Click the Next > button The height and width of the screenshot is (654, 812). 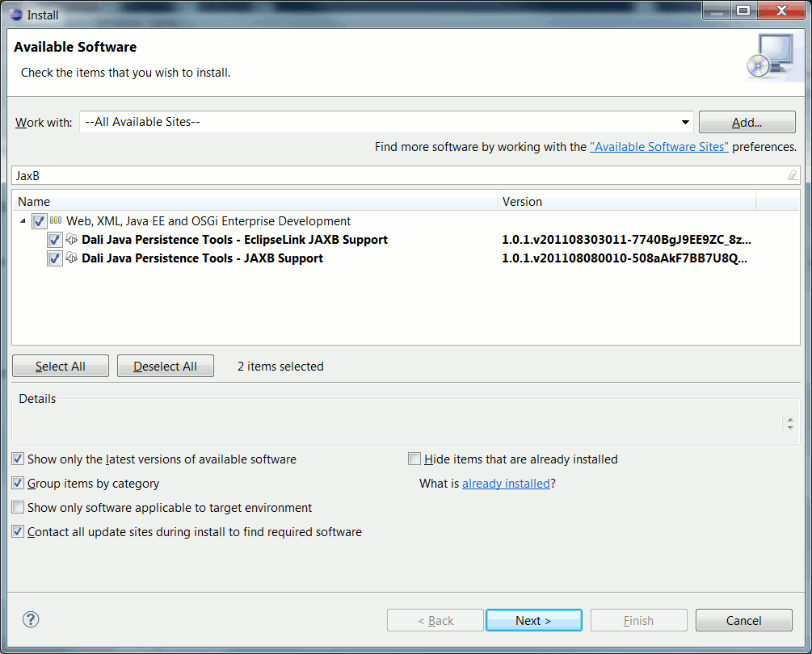(x=533, y=620)
